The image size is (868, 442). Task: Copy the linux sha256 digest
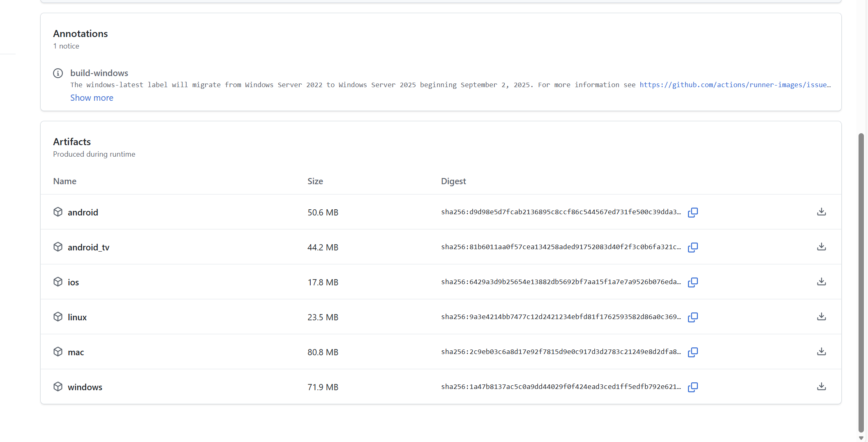click(x=693, y=317)
